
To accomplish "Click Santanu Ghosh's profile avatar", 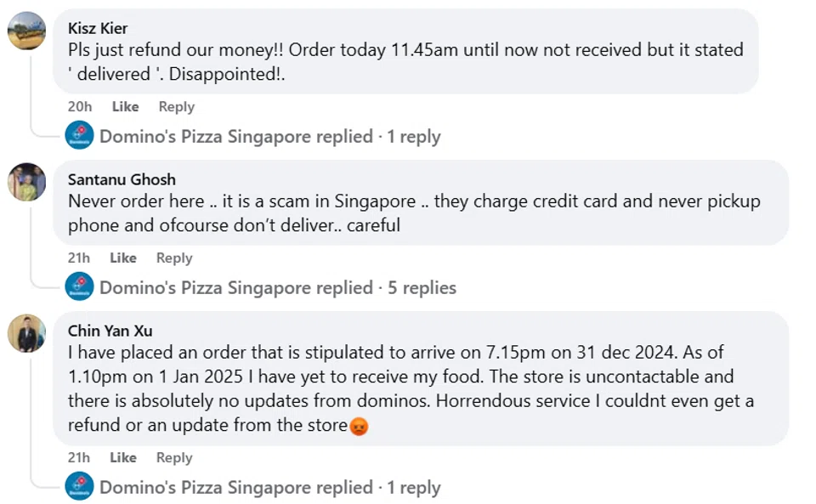I will coord(26,182).
